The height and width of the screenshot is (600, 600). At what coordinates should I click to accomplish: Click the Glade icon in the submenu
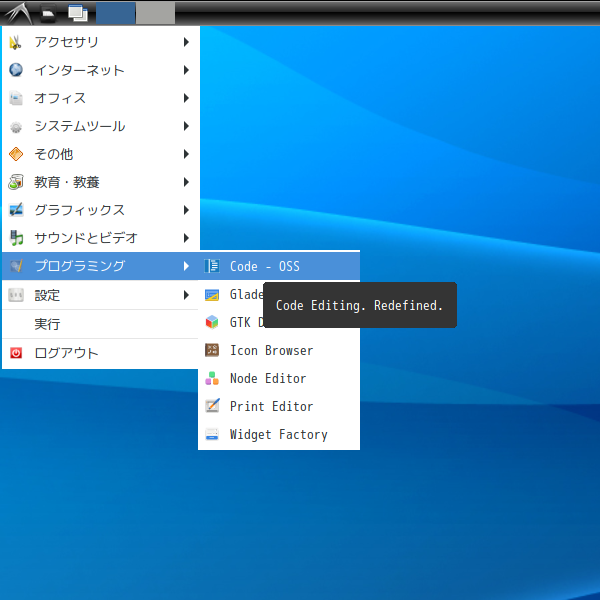click(x=211, y=294)
